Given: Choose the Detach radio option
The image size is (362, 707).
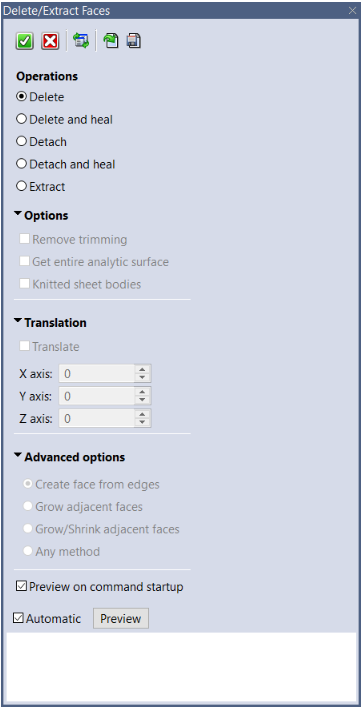Looking at the screenshot, I should pyautogui.click(x=41, y=142).
